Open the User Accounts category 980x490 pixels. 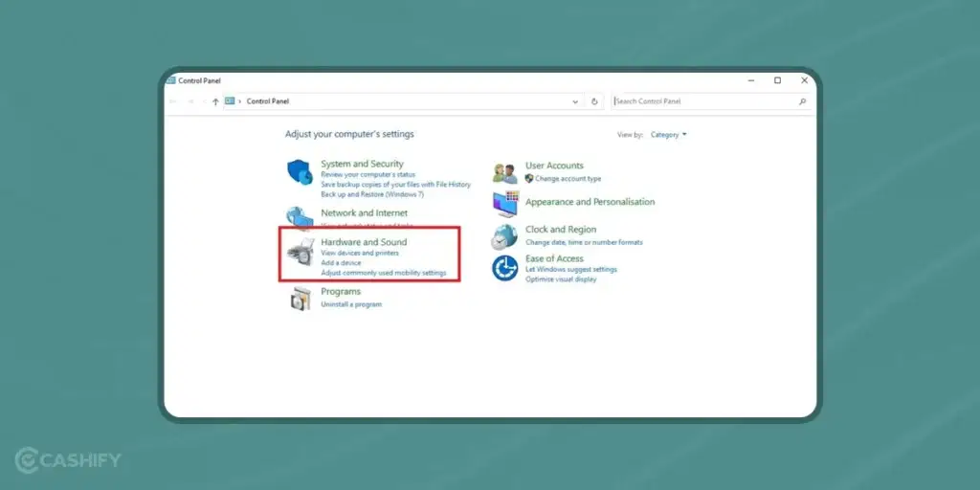[554, 166]
